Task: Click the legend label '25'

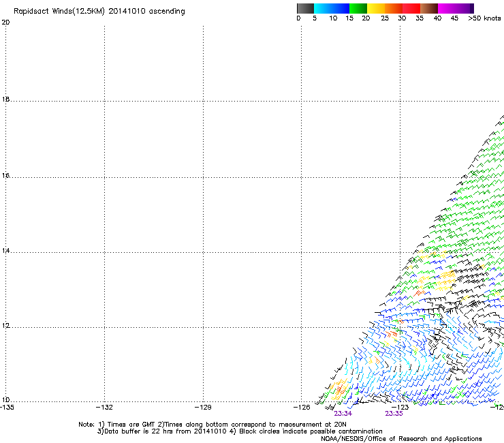Action: pos(385,18)
